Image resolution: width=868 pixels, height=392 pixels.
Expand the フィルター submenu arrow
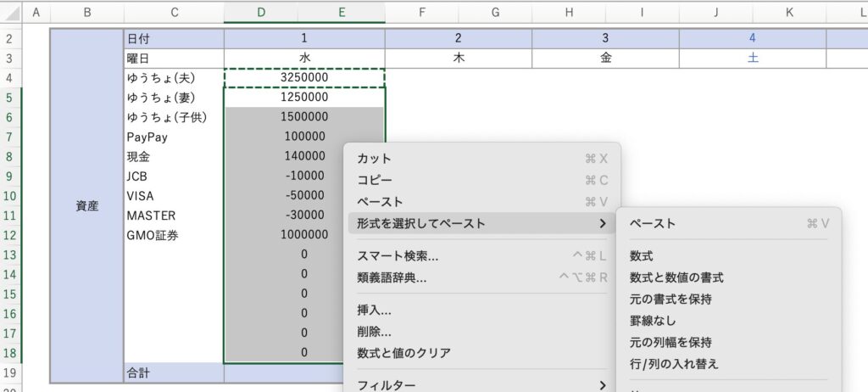point(602,385)
